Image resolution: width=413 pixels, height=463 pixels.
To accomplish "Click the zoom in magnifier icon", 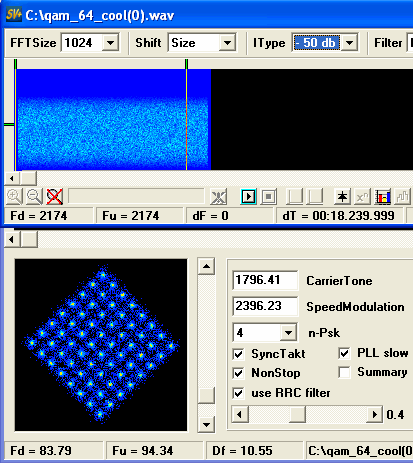I will [14, 197].
